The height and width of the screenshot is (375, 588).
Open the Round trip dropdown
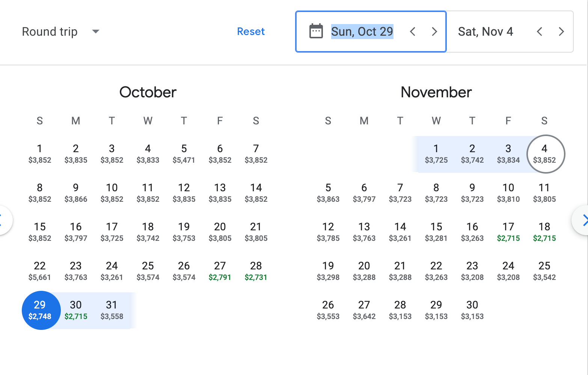[60, 32]
